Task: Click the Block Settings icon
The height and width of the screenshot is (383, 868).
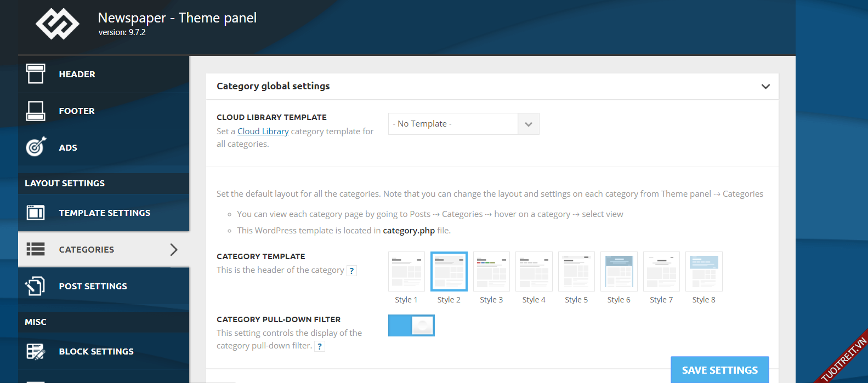Action: (36, 351)
